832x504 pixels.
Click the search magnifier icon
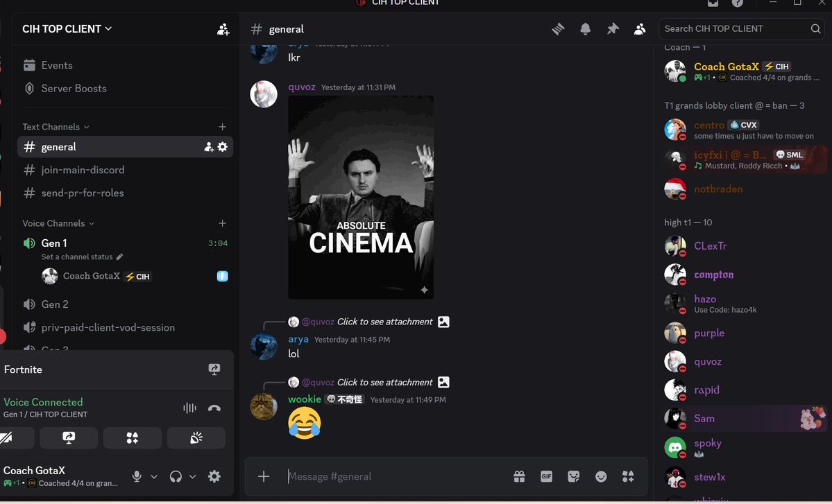click(815, 28)
